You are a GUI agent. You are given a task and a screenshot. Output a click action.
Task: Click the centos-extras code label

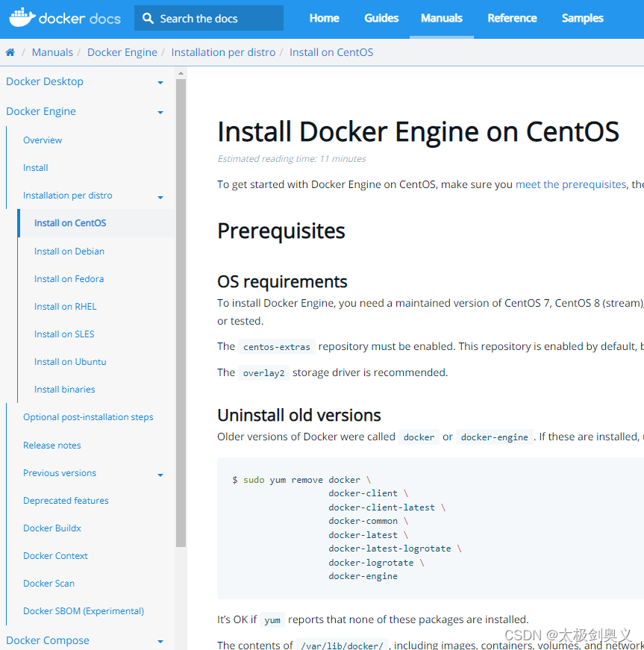coord(276,347)
